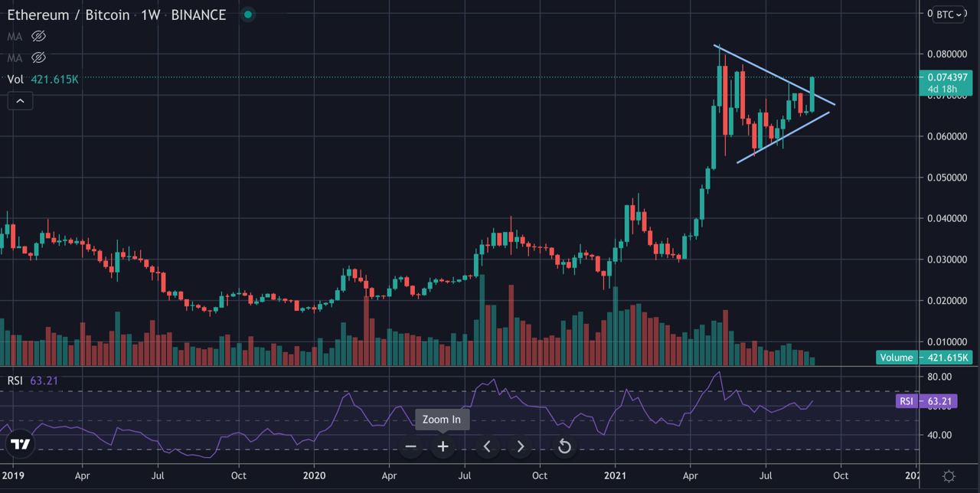Image resolution: width=980 pixels, height=493 pixels.
Task: Click the green market status dot
Action: click(247, 15)
